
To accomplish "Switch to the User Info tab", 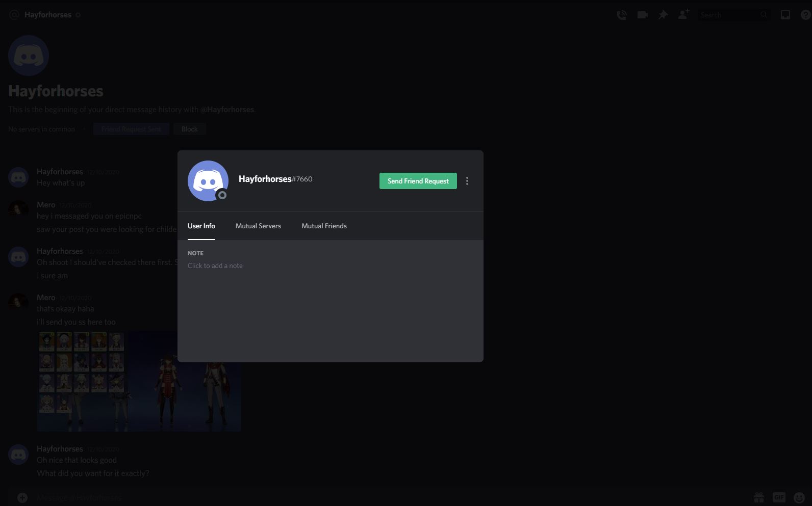I will click(201, 226).
